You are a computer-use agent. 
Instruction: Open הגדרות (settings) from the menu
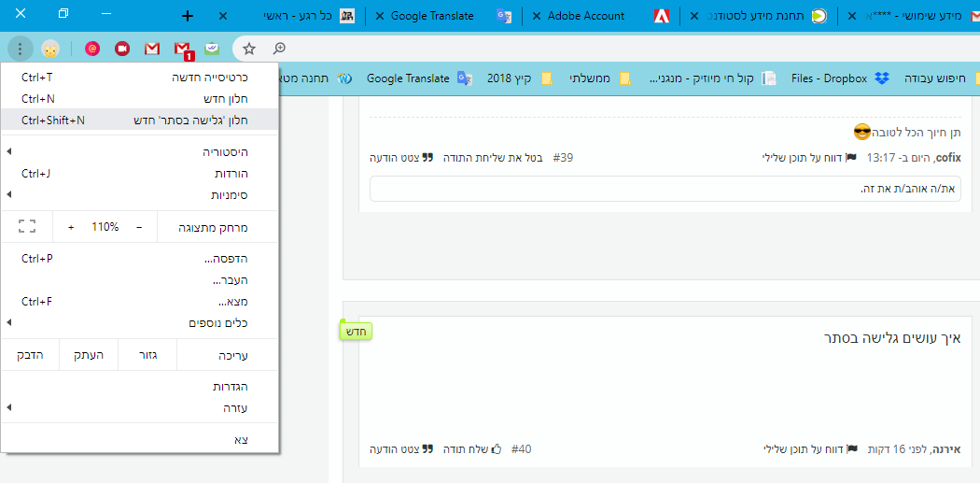(x=140, y=387)
